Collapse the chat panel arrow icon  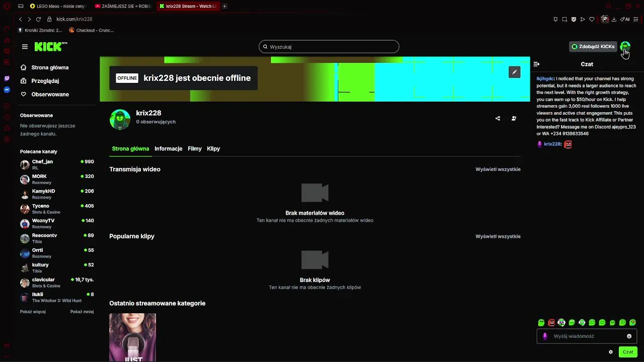click(536, 64)
